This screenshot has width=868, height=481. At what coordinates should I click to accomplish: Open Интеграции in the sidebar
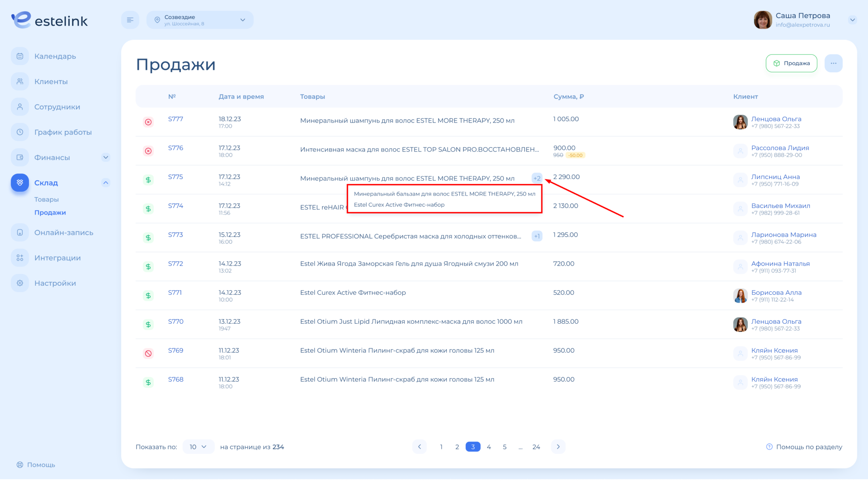pyautogui.click(x=58, y=258)
